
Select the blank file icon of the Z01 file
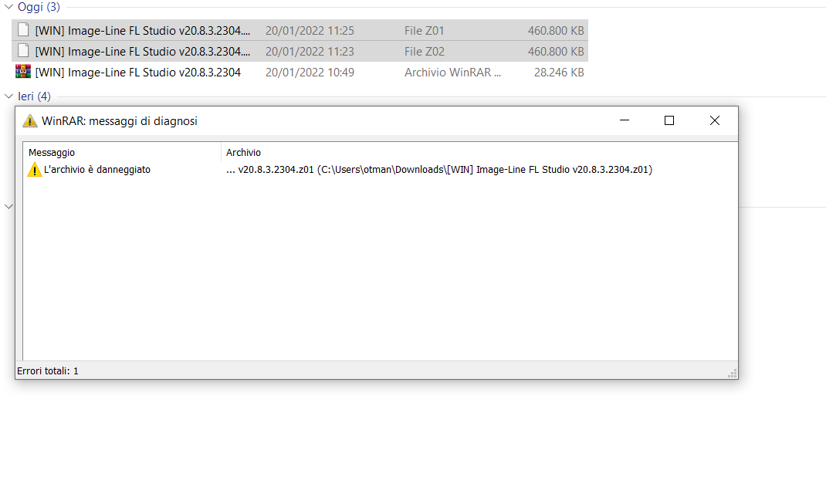pos(23,29)
